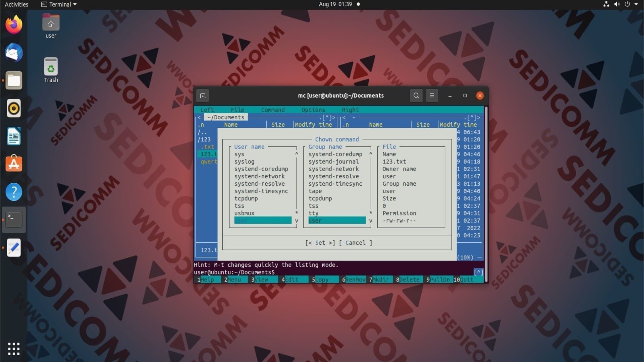Select 'systemd-coredump' in Group name list

point(335,154)
